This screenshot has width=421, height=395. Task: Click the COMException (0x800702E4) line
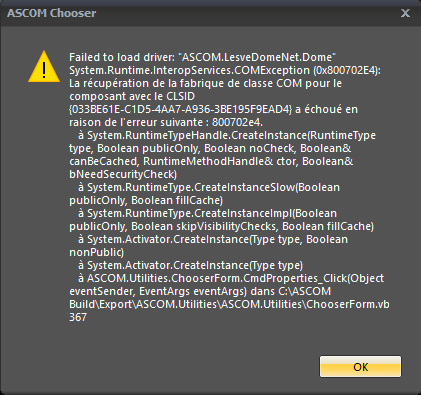pos(225,70)
